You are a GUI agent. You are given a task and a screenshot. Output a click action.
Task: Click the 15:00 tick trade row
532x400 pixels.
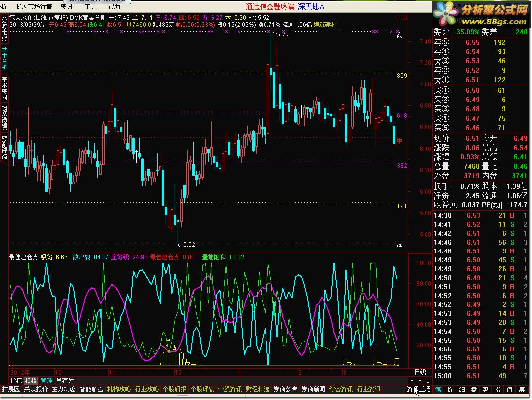click(480, 376)
